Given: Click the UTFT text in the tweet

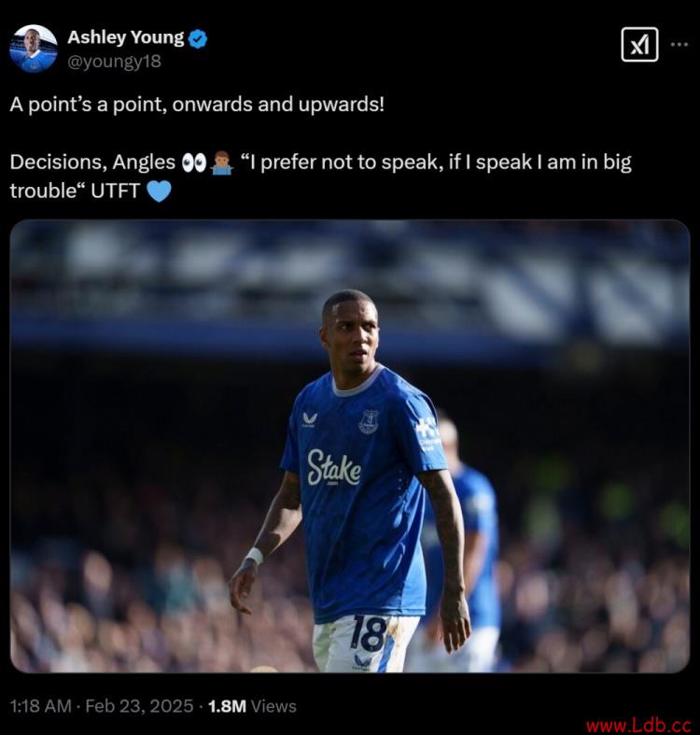Looking at the screenshot, I should pos(115,191).
